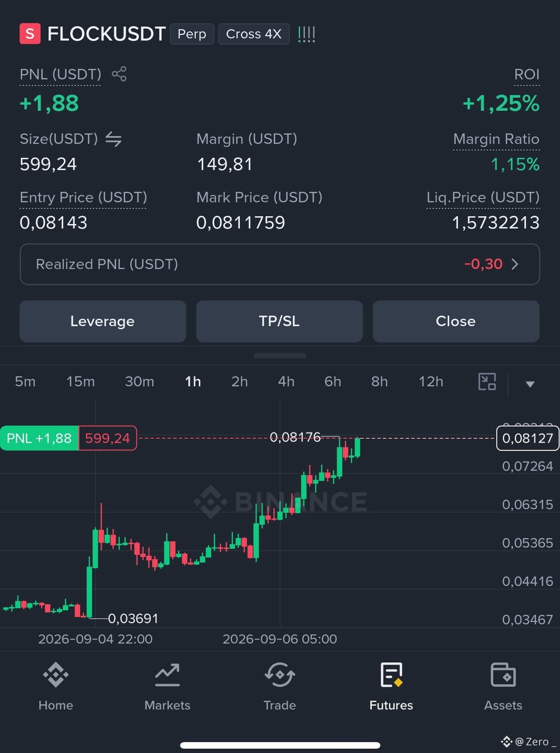
Task: Expand the chart interval dropdown triangle
Action: pos(530,384)
